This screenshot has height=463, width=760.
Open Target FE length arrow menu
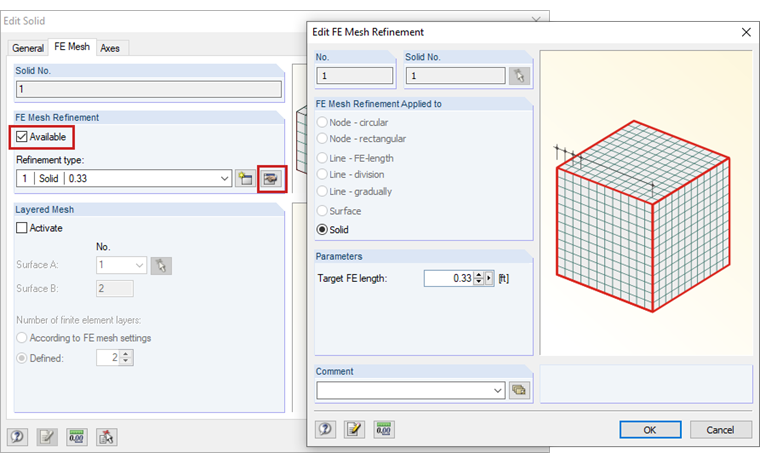(489, 278)
